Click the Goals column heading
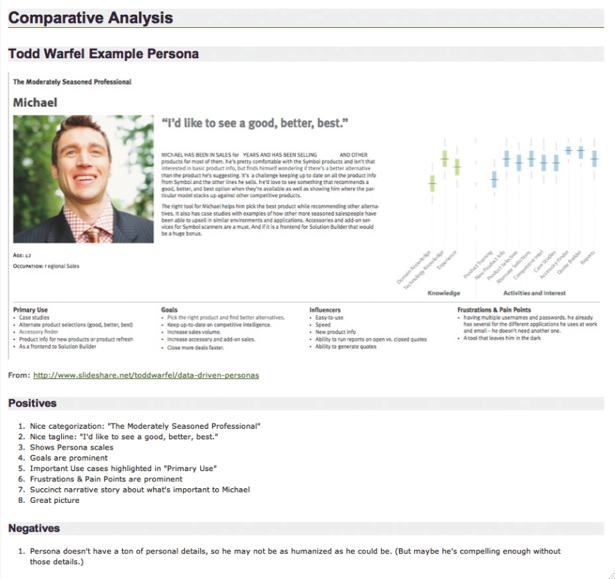The height and width of the screenshot is (579, 615). pos(169,310)
